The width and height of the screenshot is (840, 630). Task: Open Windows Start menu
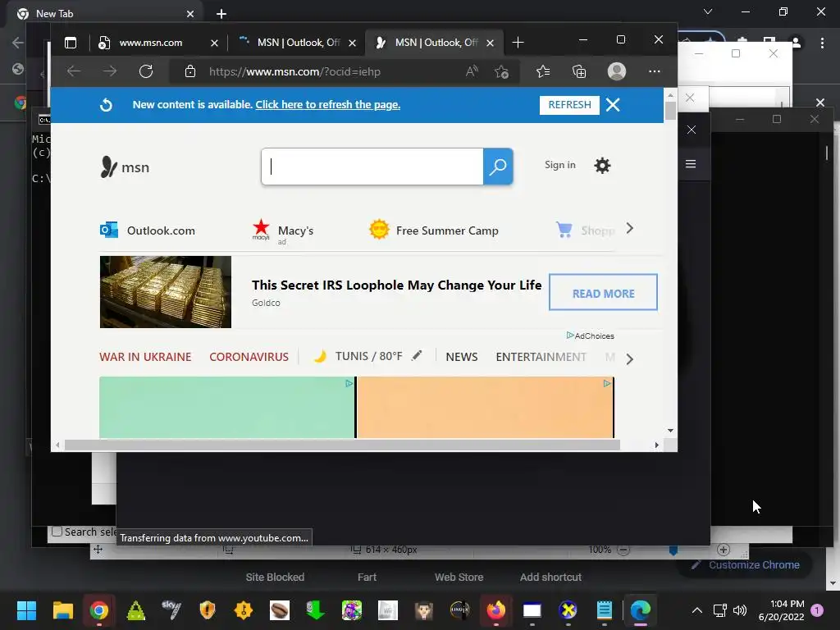point(26,610)
